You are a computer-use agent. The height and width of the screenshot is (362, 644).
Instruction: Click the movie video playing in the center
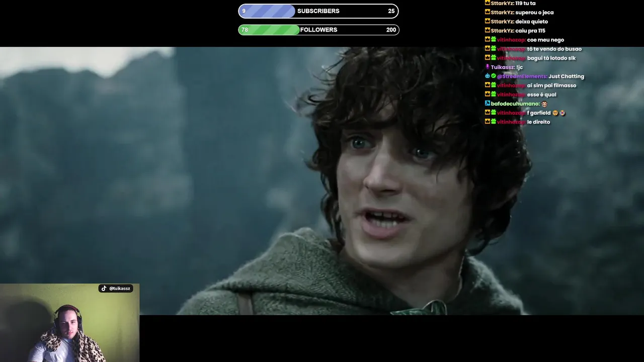tap(322, 181)
